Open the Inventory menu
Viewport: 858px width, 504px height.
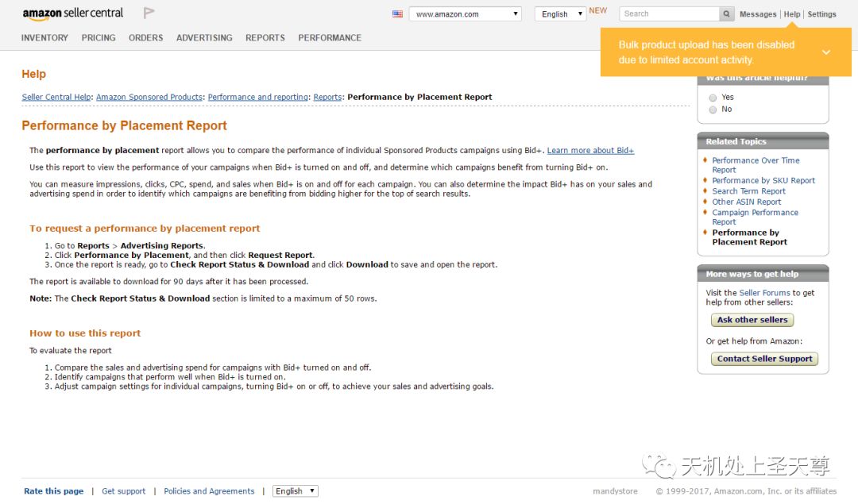point(44,38)
